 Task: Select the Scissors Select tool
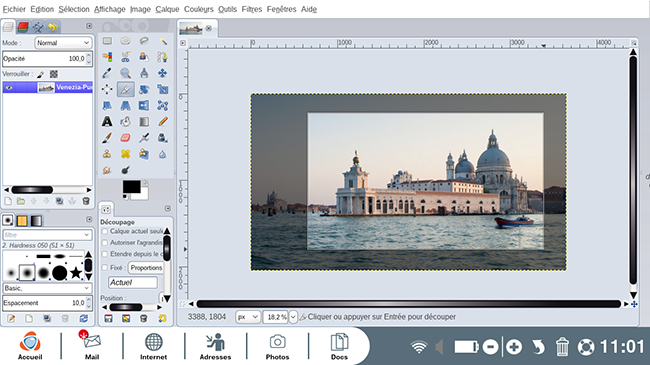[125, 57]
